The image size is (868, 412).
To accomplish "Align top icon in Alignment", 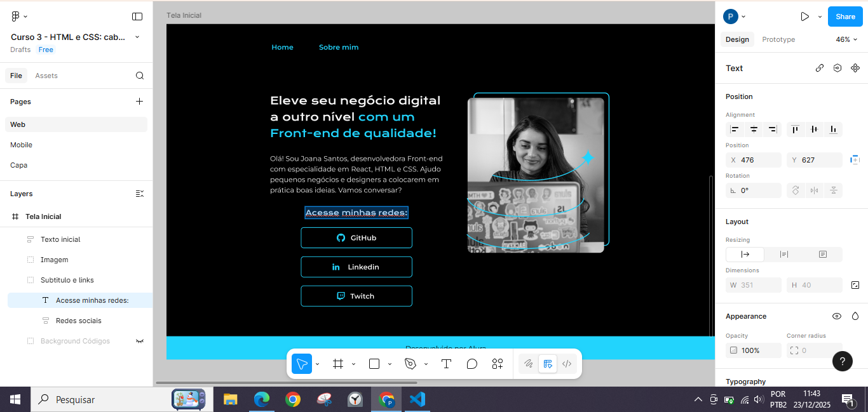I will click(x=795, y=130).
